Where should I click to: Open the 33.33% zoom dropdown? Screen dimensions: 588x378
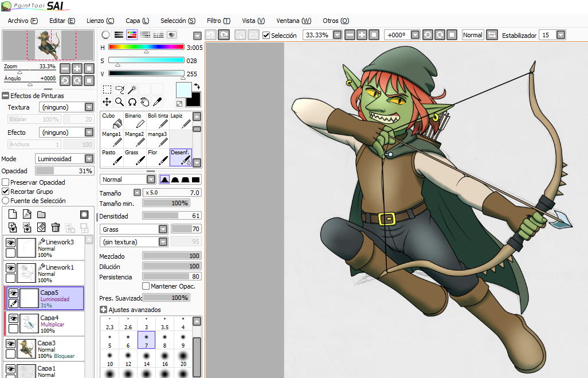tap(338, 35)
